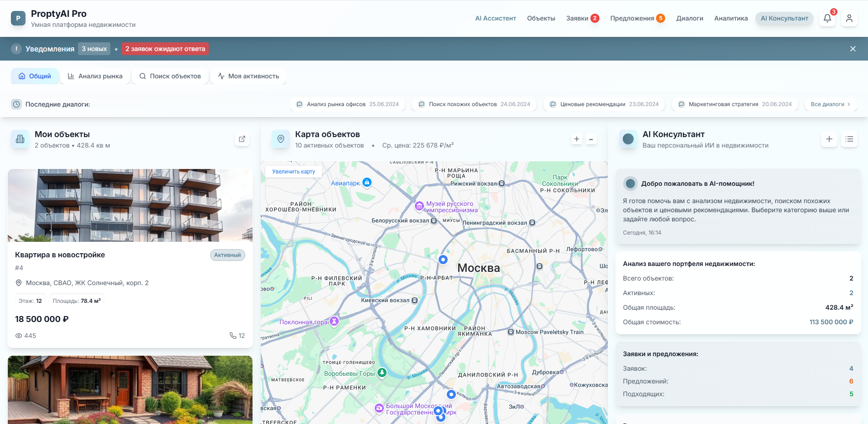Open the notifications bell icon

coord(827,18)
